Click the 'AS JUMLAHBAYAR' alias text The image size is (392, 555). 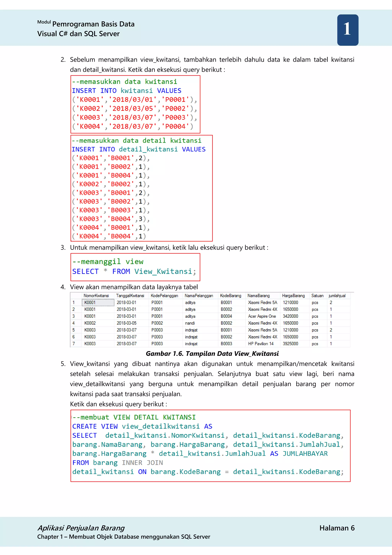tap(299, 453)
